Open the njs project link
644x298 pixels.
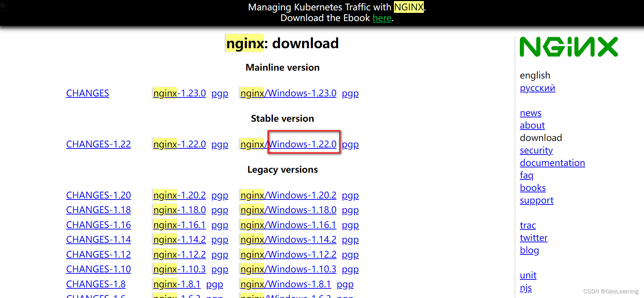[526, 288]
